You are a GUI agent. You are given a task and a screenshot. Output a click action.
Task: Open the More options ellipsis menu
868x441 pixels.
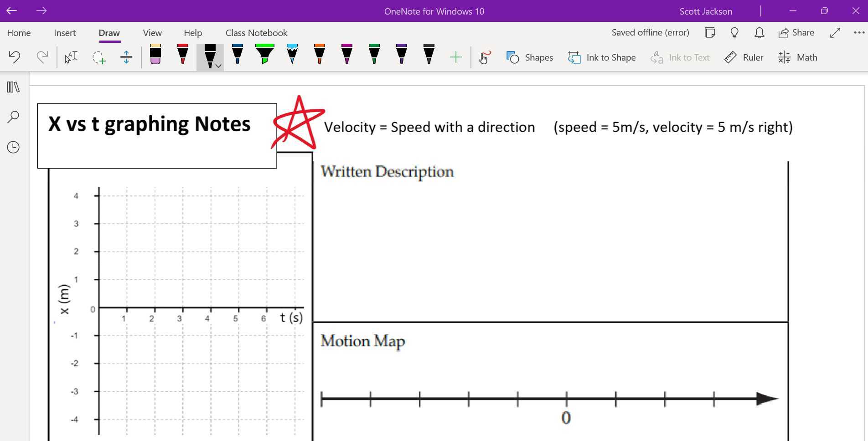coord(858,32)
